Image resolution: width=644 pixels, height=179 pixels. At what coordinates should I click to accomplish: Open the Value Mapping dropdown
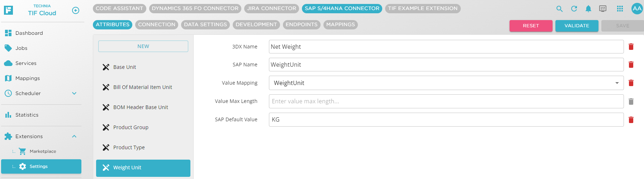click(617, 83)
